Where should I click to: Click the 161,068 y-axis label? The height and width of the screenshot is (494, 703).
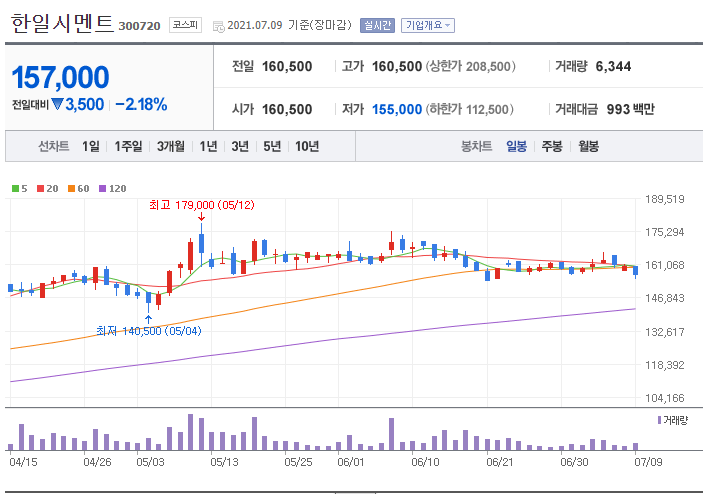pyautogui.click(x=664, y=265)
